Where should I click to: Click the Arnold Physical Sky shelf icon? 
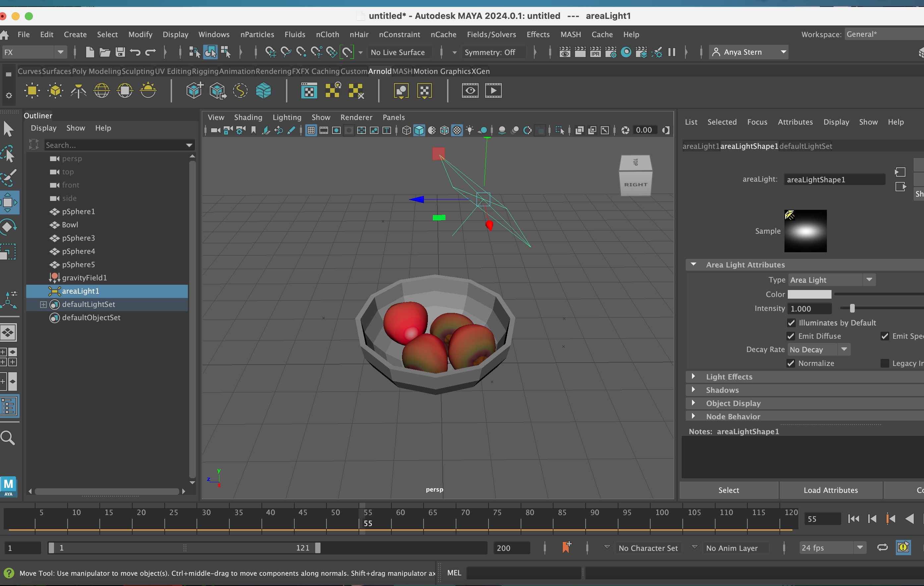148,91
